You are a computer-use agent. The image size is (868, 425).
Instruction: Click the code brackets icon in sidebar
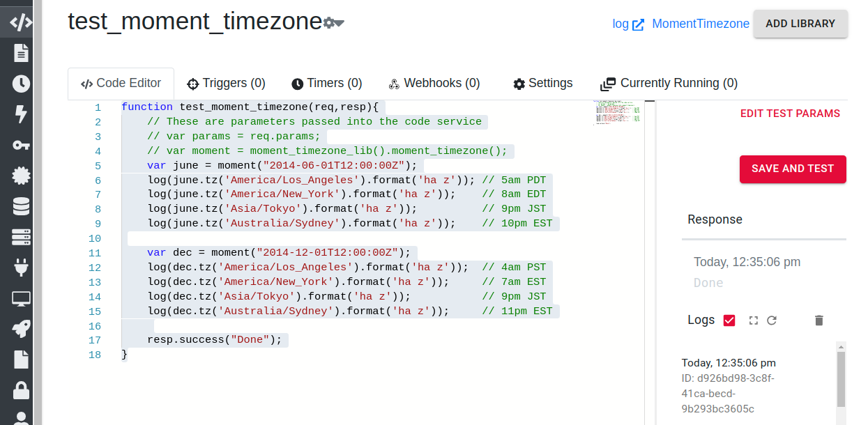(x=21, y=22)
